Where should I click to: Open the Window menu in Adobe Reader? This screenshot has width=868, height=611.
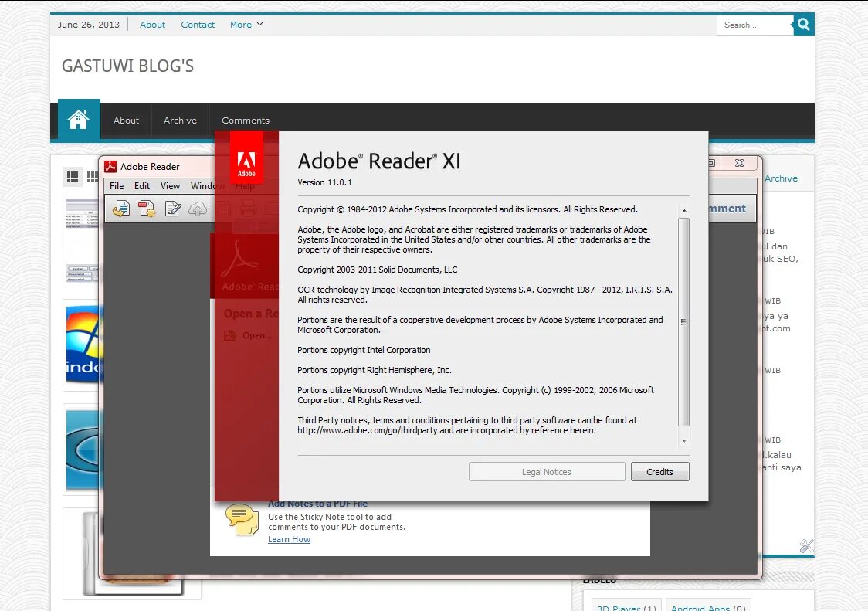coord(206,186)
